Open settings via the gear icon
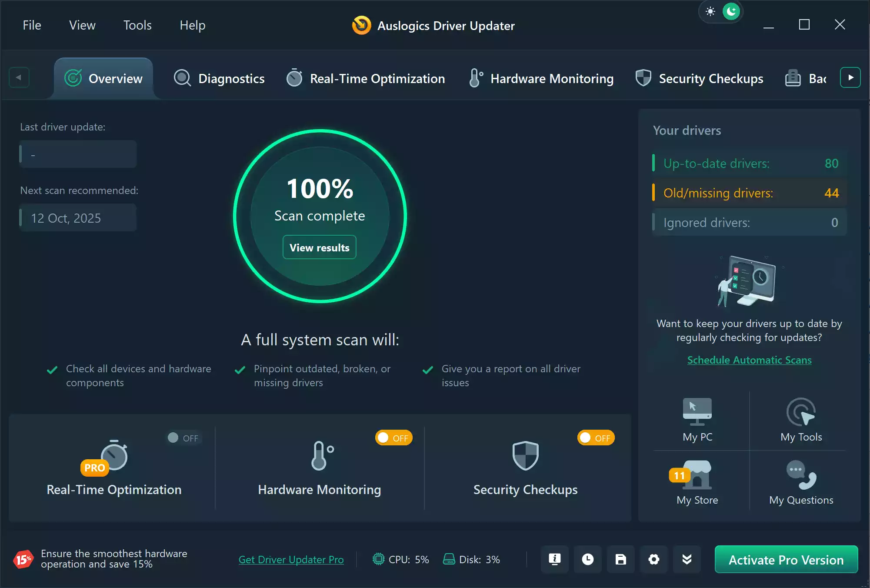870x588 pixels. pyautogui.click(x=653, y=560)
